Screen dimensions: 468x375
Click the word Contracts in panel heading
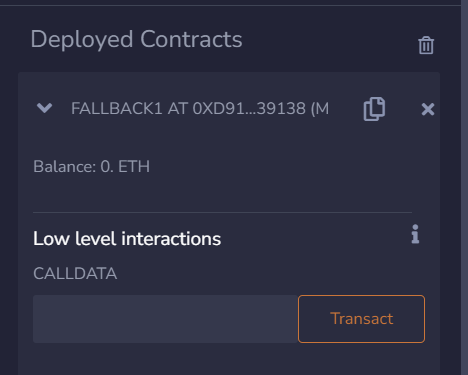point(191,39)
